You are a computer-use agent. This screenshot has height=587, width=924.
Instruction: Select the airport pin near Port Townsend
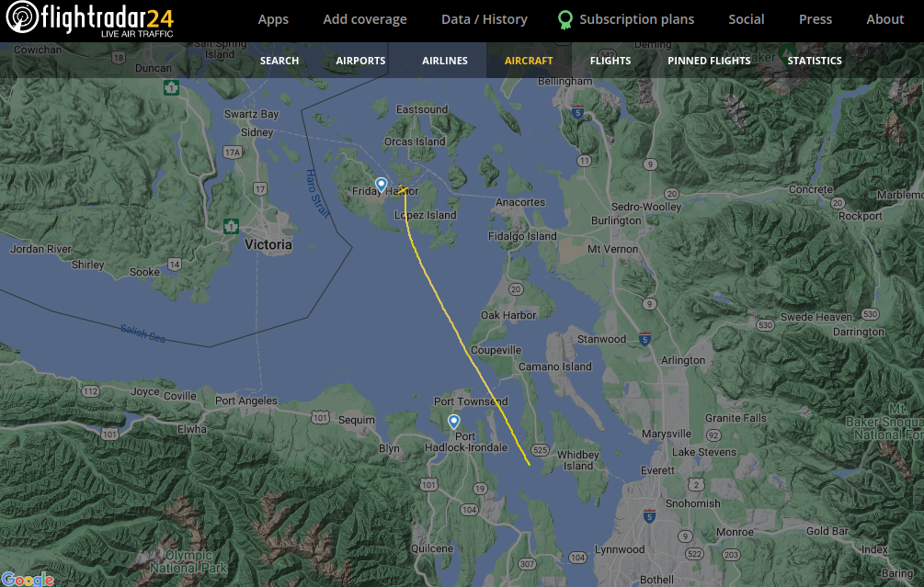click(454, 422)
